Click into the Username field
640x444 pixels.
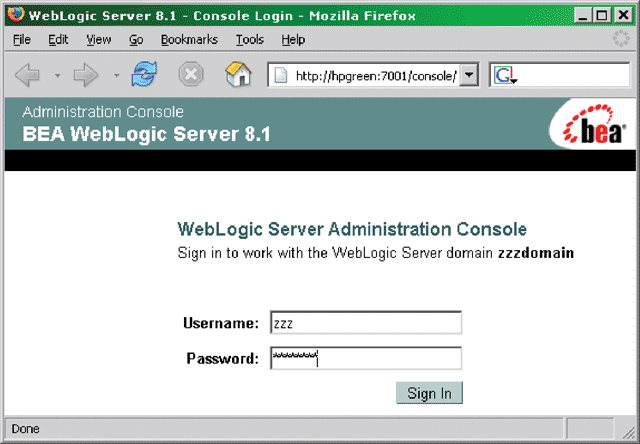[365, 323]
